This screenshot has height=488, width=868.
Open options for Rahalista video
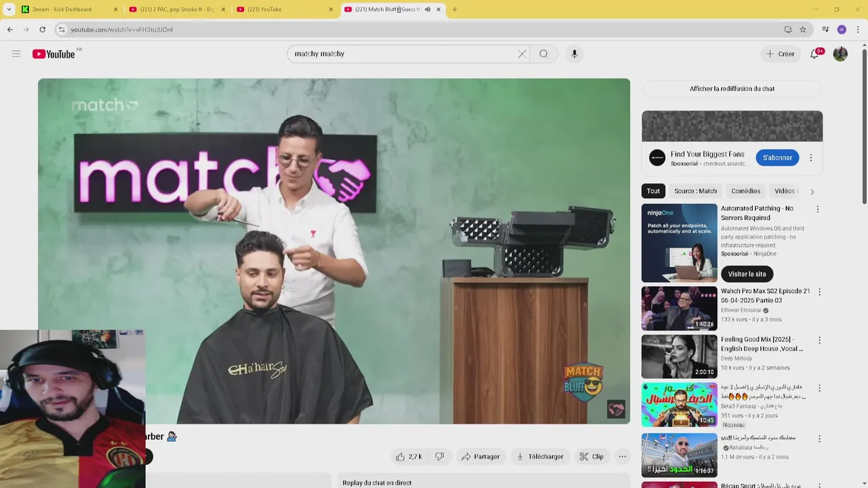click(x=819, y=439)
